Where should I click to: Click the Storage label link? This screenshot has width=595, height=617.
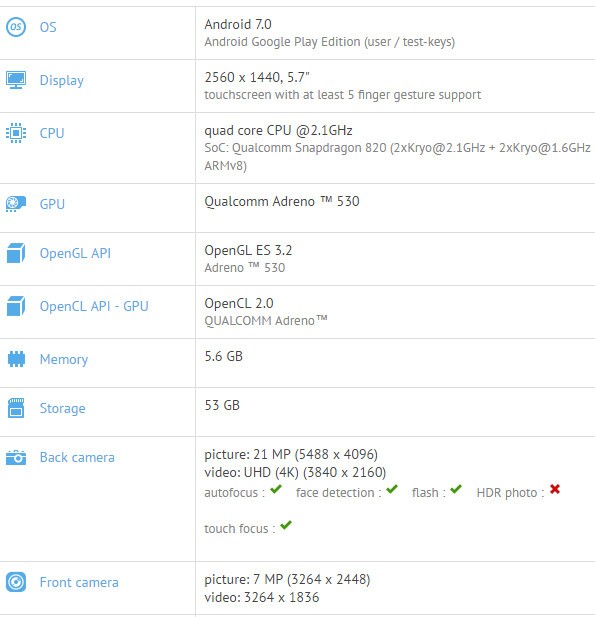pyautogui.click(x=63, y=408)
